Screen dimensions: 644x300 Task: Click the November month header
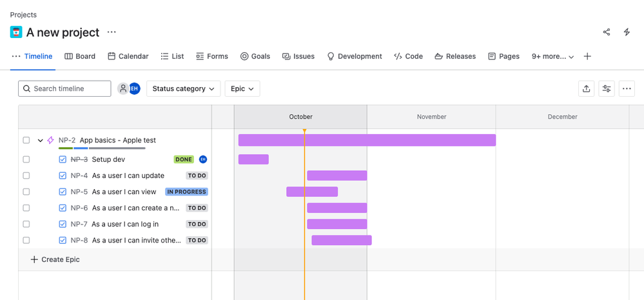click(x=432, y=117)
